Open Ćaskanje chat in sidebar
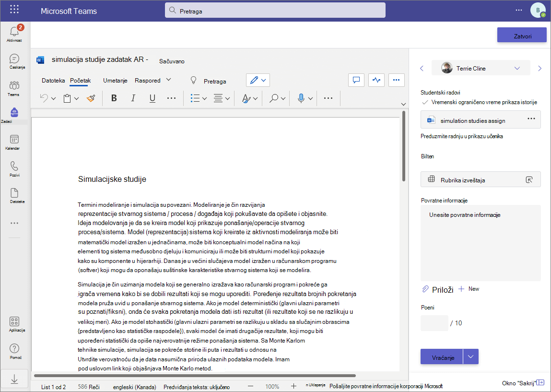 14,61
